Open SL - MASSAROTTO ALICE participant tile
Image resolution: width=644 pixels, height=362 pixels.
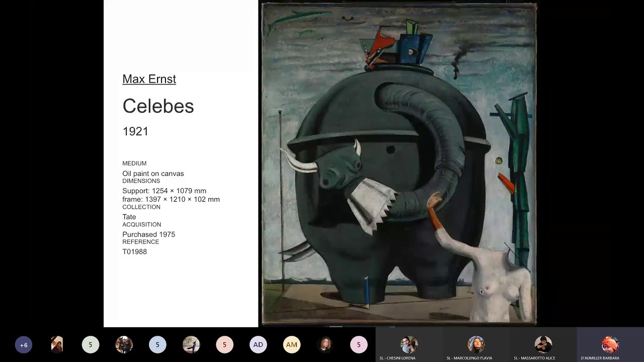[x=543, y=345]
